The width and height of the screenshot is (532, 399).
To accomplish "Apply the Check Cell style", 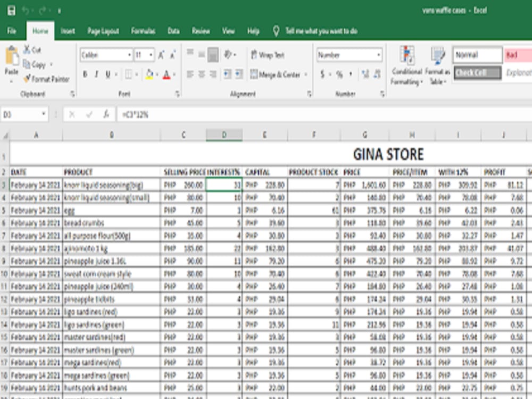I will tap(477, 72).
